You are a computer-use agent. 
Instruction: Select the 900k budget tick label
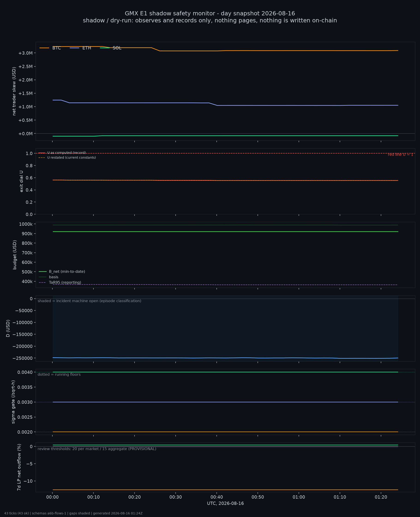tap(27, 234)
